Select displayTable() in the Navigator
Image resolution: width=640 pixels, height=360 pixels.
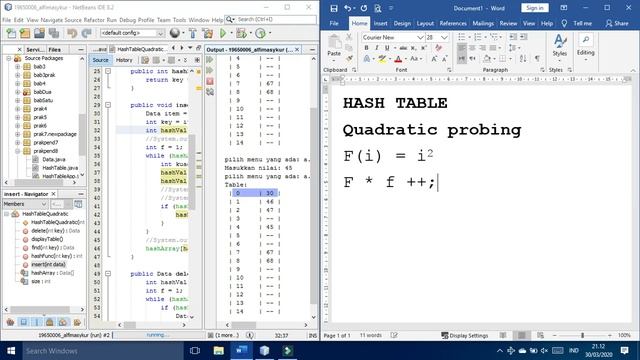click(47, 239)
